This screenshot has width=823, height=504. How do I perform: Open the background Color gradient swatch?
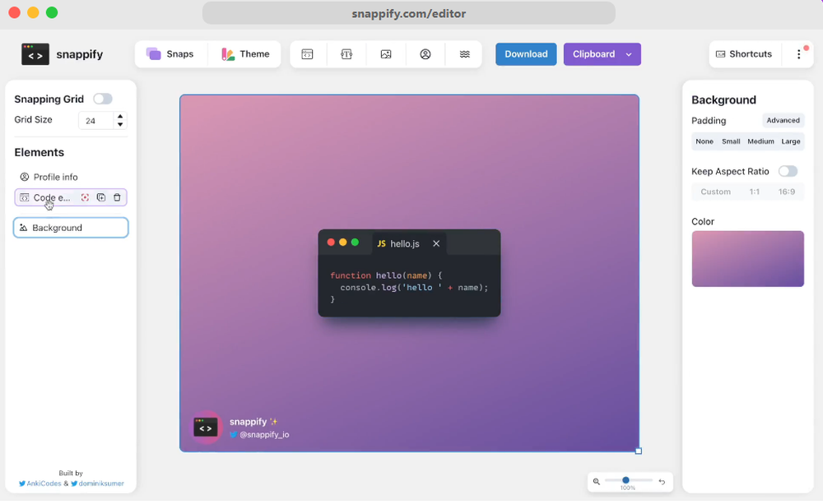click(747, 258)
